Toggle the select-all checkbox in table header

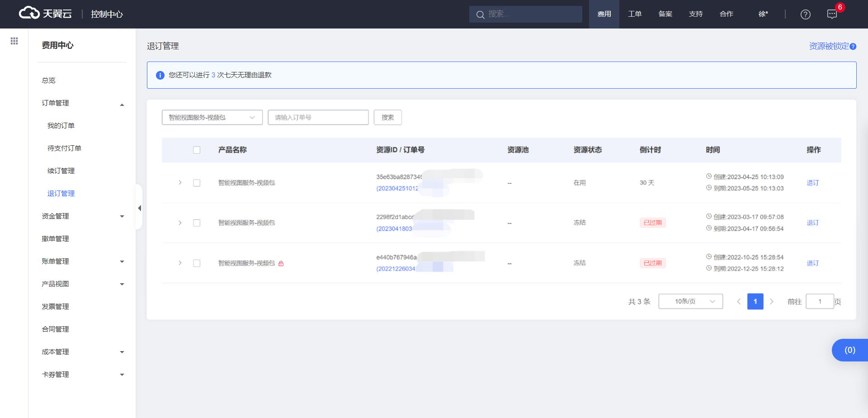pyautogui.click(x=197, y=150)
